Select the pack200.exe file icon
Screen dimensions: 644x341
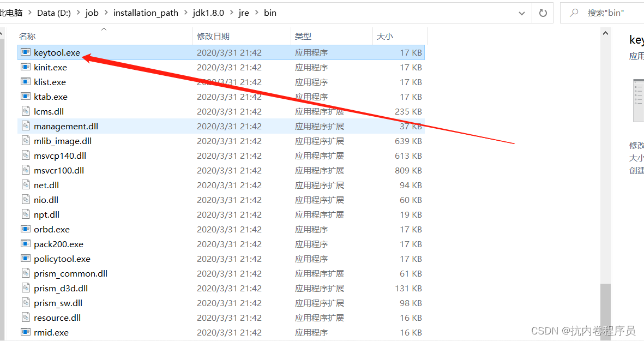[26, 244]
